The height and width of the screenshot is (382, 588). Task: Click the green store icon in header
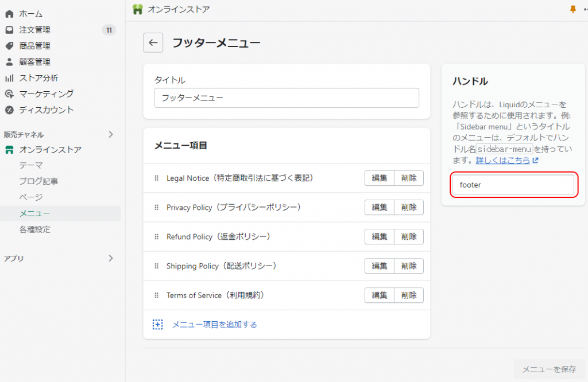[x=138, y=9]
